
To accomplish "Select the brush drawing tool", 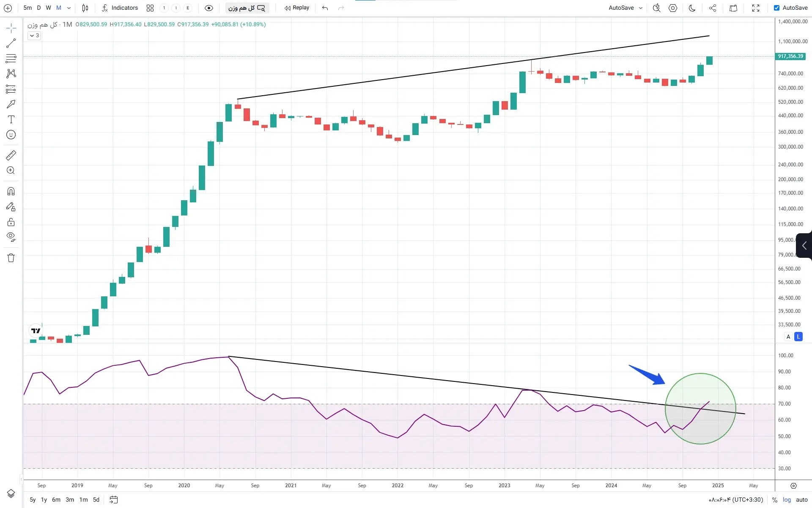I will 11,104.
